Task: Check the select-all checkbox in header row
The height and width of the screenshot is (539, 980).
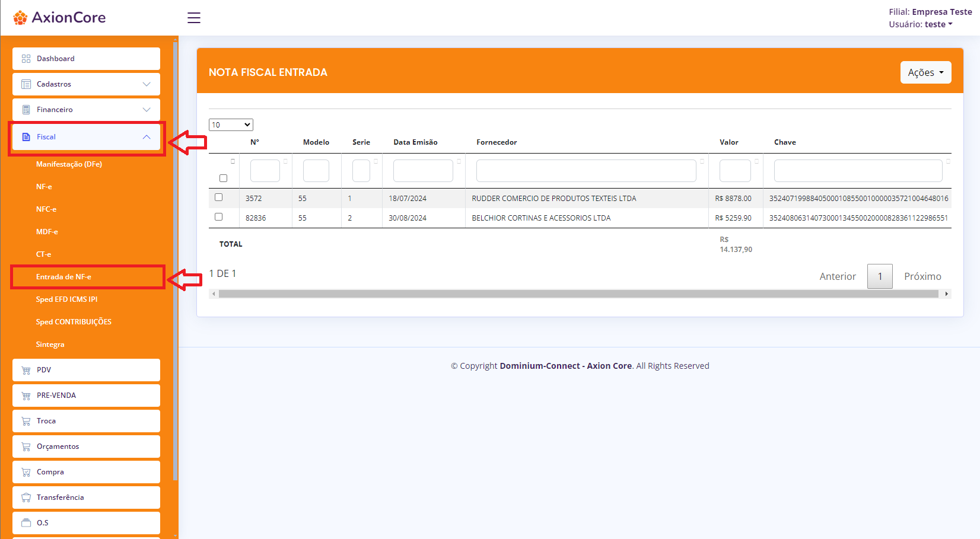Action: (x=224, y=178)
